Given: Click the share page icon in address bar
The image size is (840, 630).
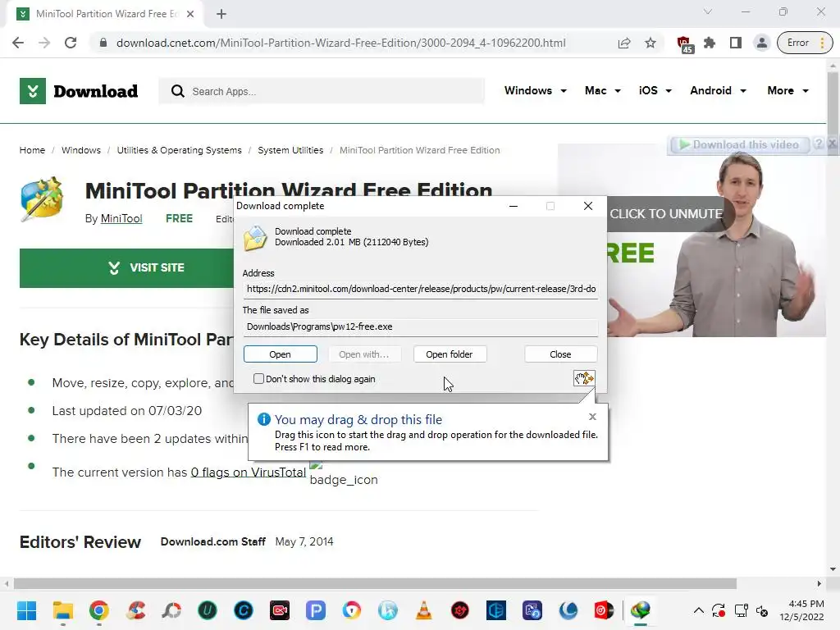Looking at the screenshot, I should tap(624, 43).
